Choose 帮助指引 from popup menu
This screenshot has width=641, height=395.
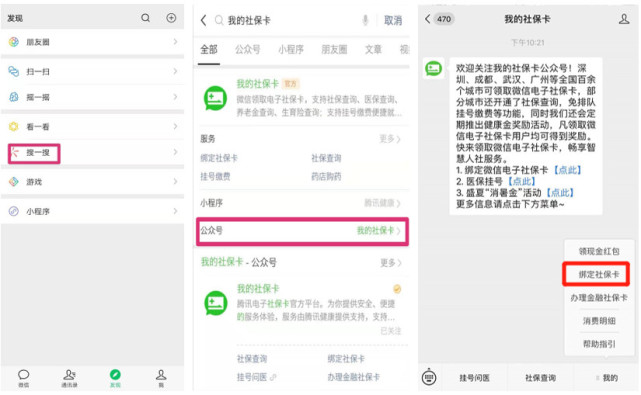pyautogui.click(x=599, y=344)
